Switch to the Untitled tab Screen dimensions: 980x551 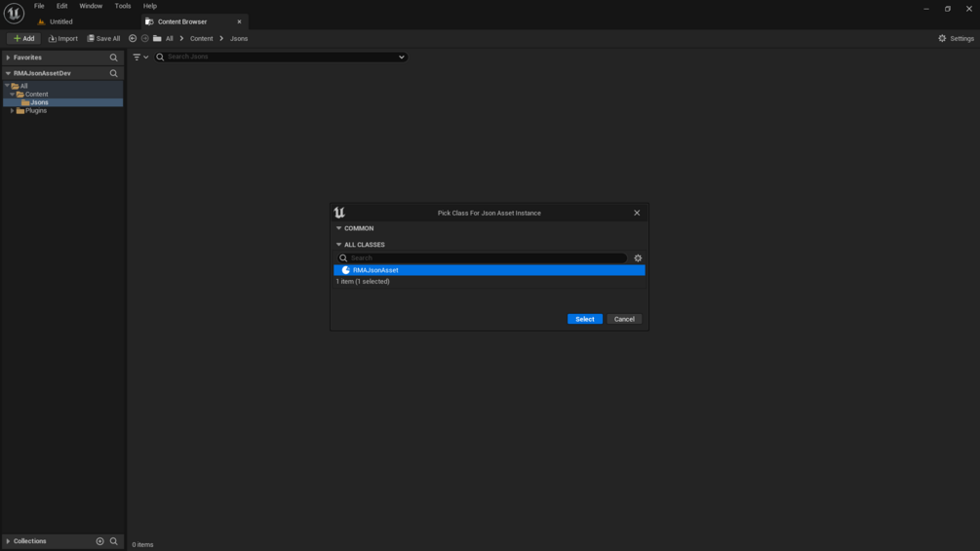pyautogui.click(x=60, y=21)
